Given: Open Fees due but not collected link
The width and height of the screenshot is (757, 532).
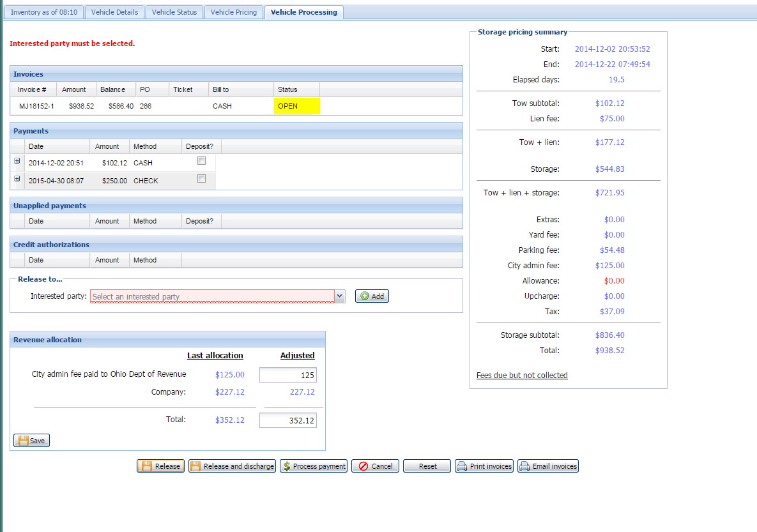Looking at the screenshot, I should [x=522, y=376].
